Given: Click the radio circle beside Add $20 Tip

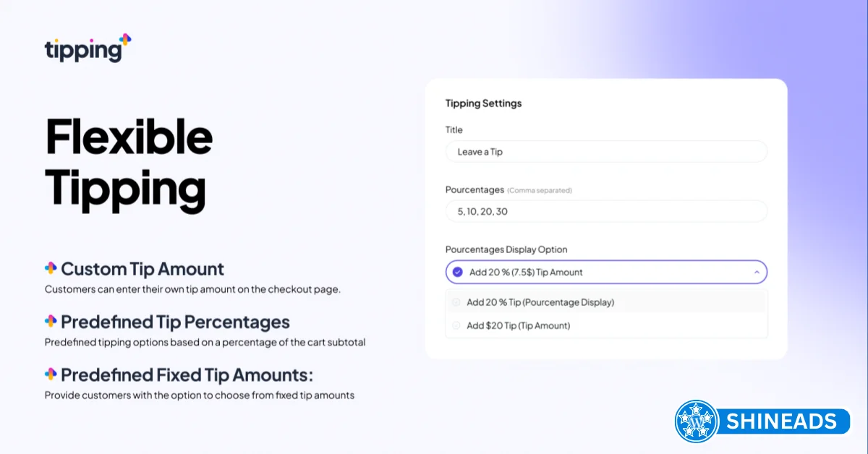Looking at the screenshot, I should [456, 325].
